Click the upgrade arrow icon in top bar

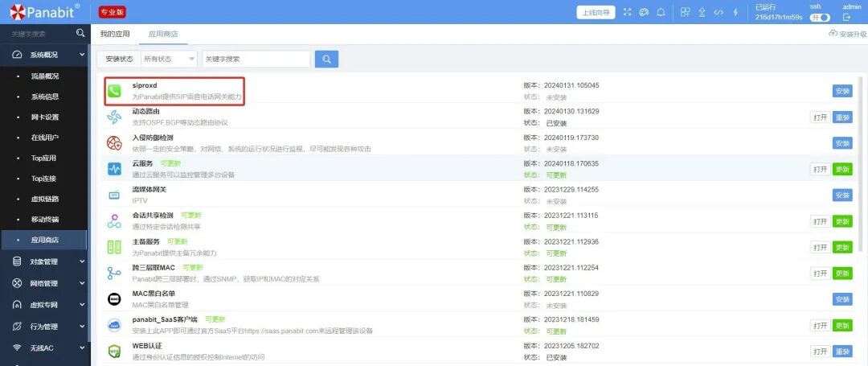click(702, 12)
